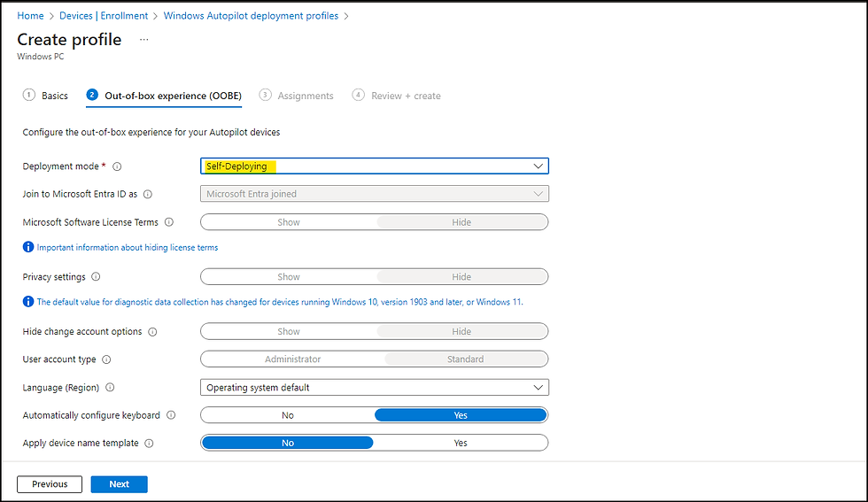Open User account type info icon
868x502 pixels.
pyautogui.click(x=106, y=359)
